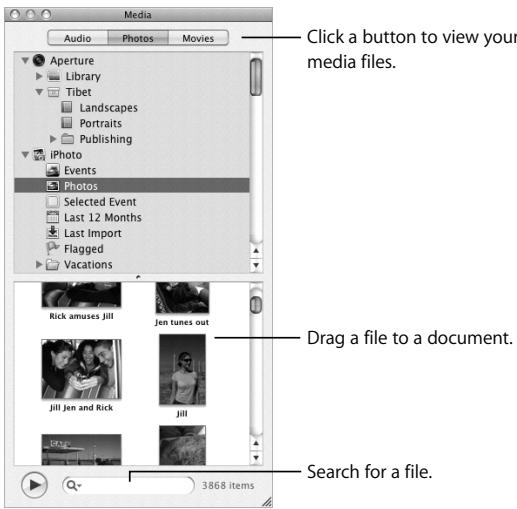
Task: Click the thumbnail pane scroll down arrow
Action: tap(256, 458)
